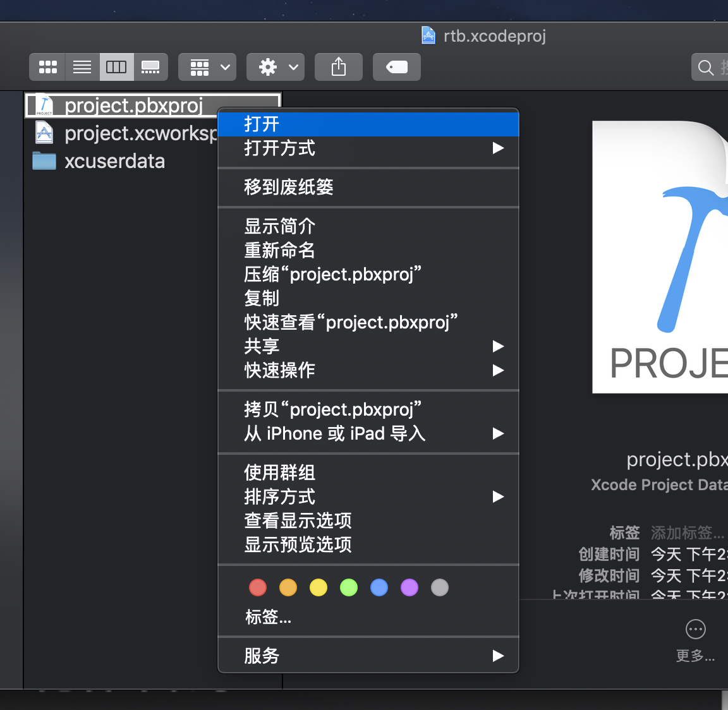Expand 从 iPhone 或 iPad 导入 submenu

368,433
